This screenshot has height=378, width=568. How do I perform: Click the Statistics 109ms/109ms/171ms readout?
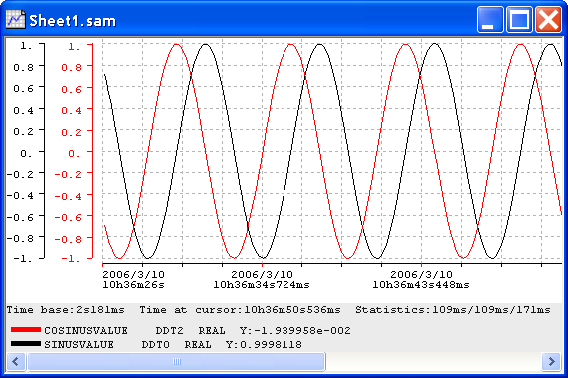453,310
